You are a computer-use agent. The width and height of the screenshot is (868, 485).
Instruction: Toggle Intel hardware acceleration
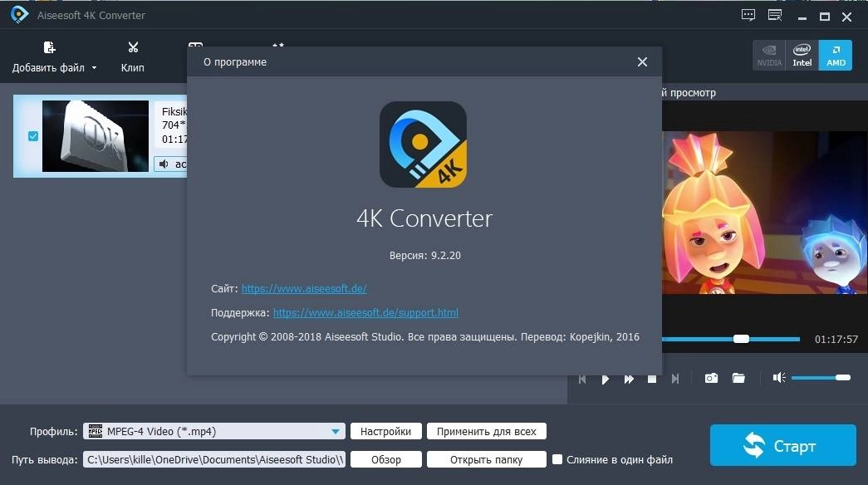pos(802,55)
